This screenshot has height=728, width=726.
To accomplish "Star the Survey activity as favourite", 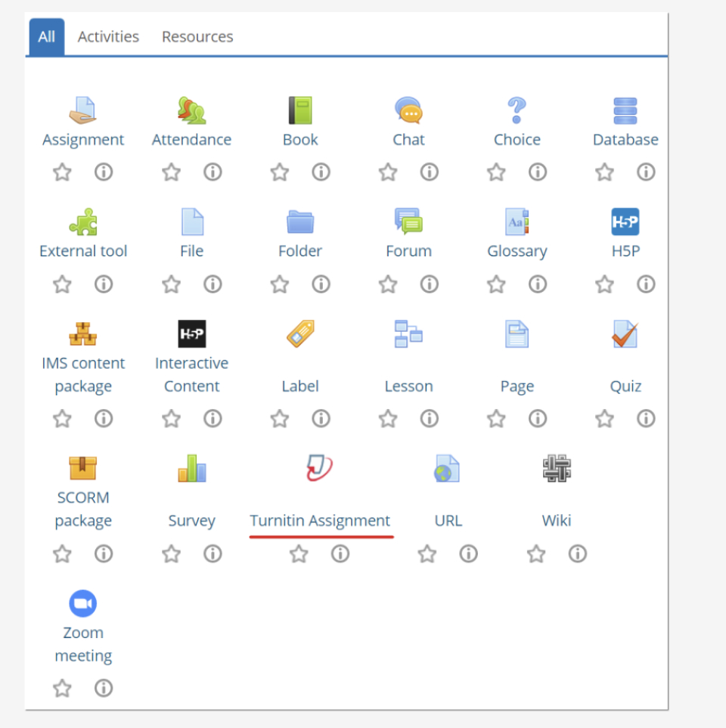I will coord(172,554).
